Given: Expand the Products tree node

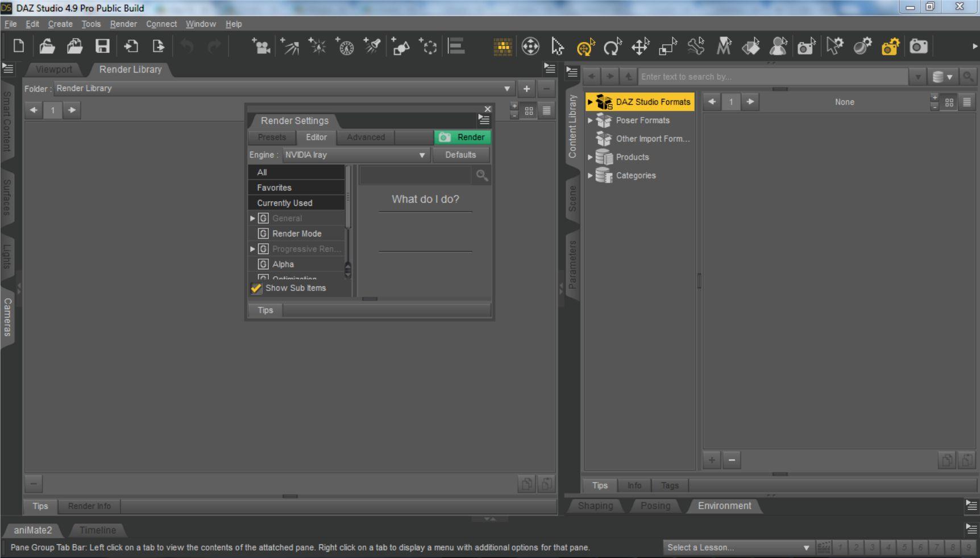Looking at the screenshot, I should click(590, 157).
